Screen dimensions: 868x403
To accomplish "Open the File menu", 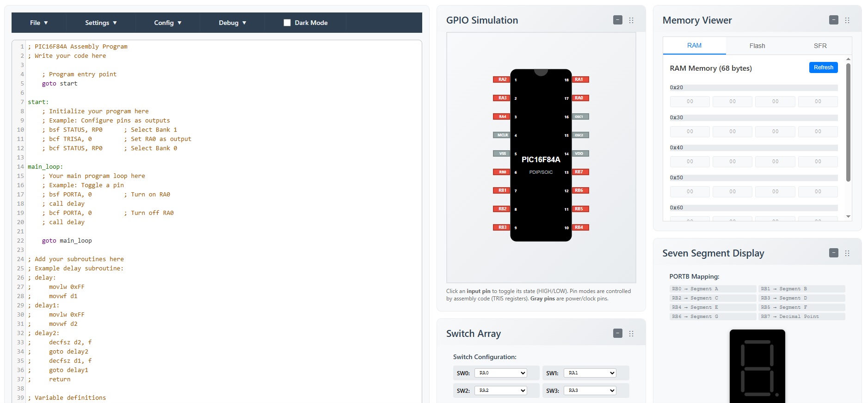I will click(x=39, y=23).
